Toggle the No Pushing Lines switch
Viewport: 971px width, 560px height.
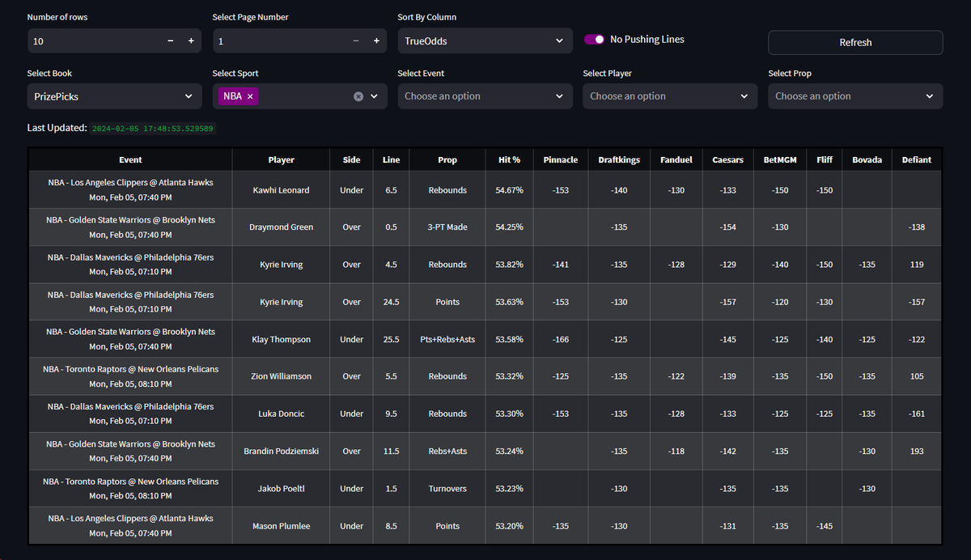click(x=594, y=39)
